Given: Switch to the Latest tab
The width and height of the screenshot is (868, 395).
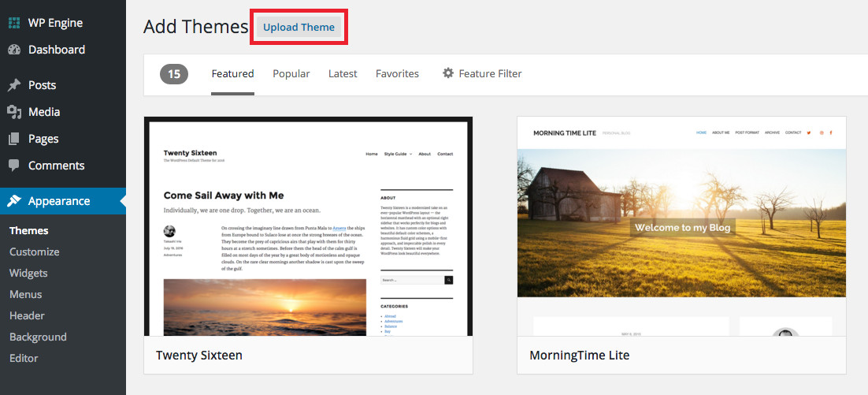Looking at the screenshot, I should [x=343, y=73].
